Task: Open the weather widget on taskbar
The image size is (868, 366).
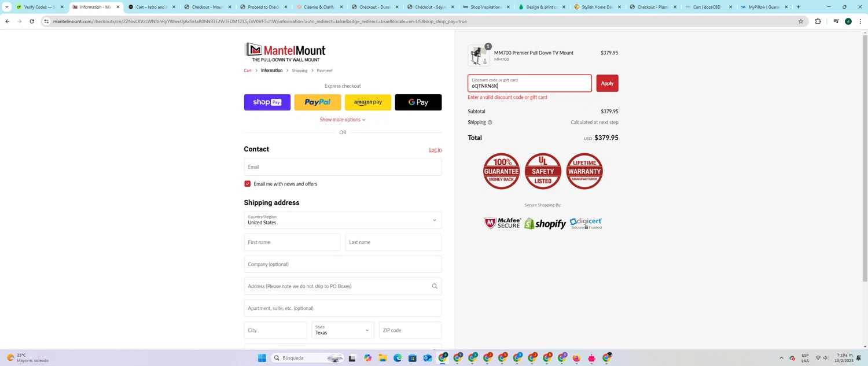Action: click(x=28, y=358)
